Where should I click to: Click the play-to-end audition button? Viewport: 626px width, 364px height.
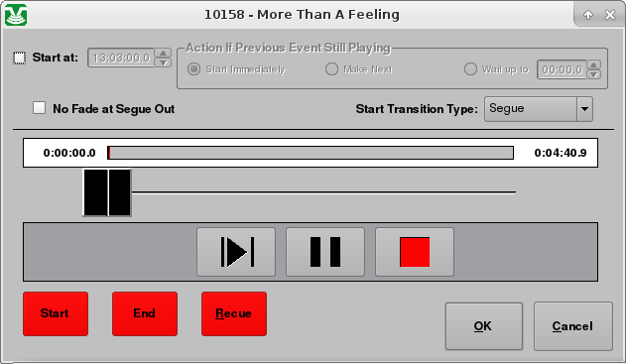coord(236,252)
